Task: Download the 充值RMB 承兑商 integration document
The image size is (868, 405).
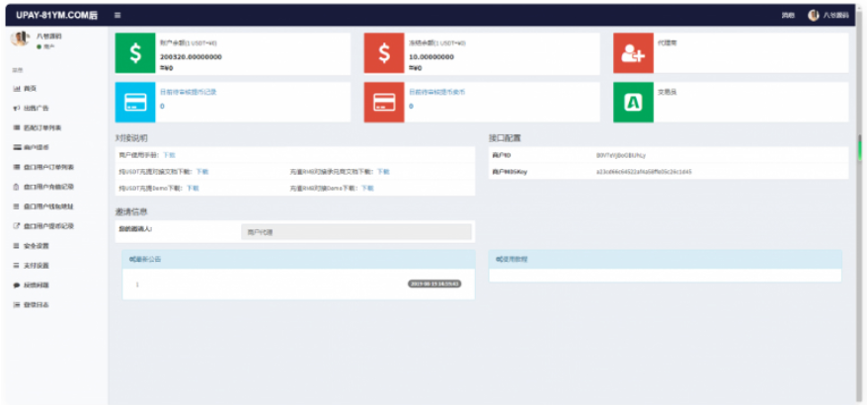Action: pyautogui.click(x=383, y=172)
